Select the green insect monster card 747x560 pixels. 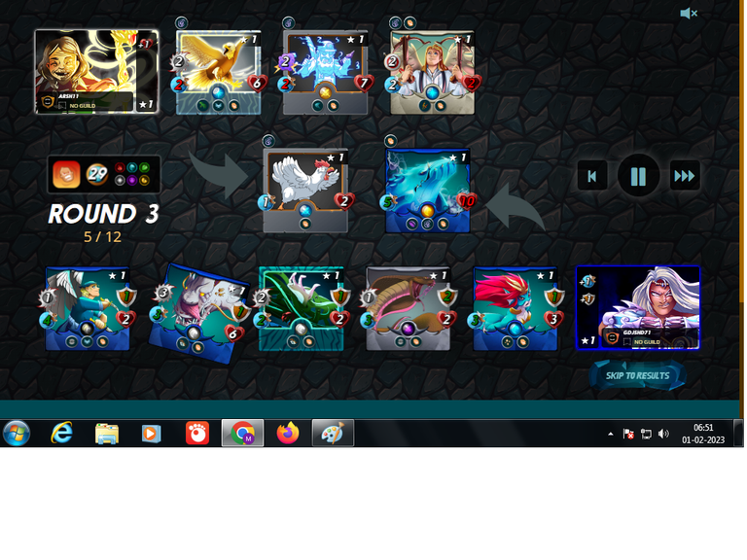[302, 308]
